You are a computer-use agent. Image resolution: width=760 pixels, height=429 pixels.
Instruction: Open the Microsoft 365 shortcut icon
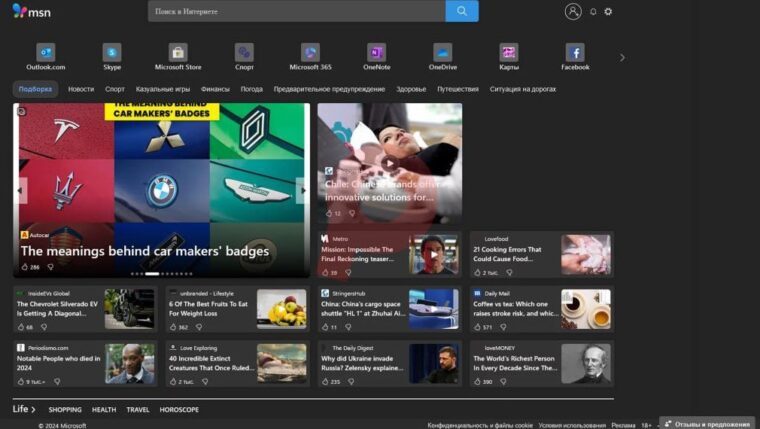coord(310,52)
